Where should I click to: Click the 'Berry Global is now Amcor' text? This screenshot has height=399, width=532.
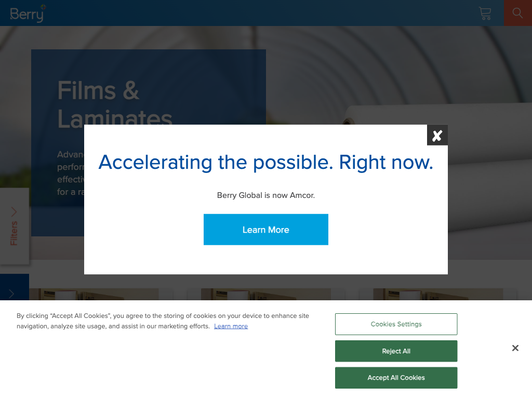(265, 195)
